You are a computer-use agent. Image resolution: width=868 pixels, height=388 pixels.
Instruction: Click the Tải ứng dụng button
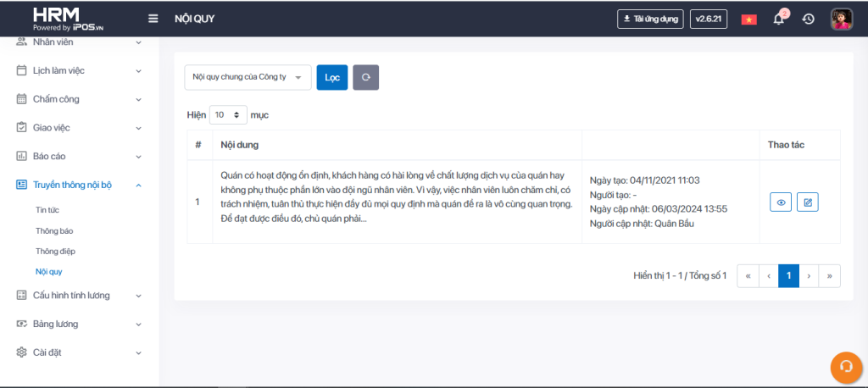(x=650, y=19)
